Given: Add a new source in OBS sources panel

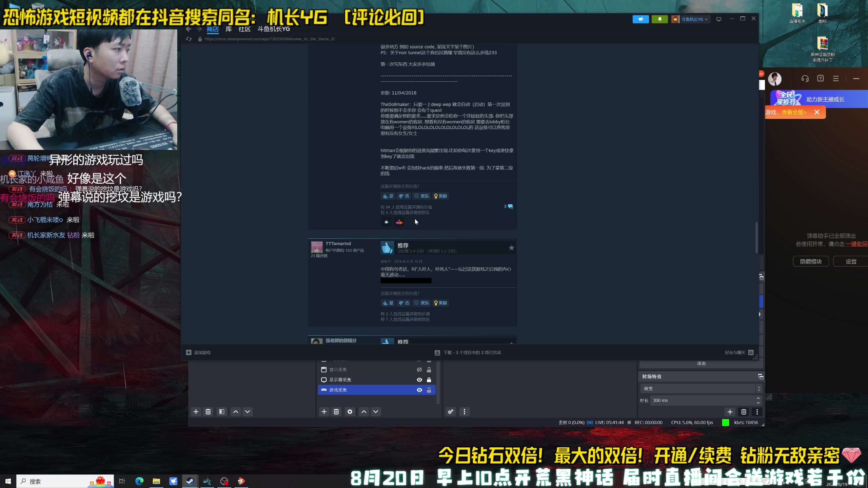Looking at the screenshot, I should [x=324, y=411].
